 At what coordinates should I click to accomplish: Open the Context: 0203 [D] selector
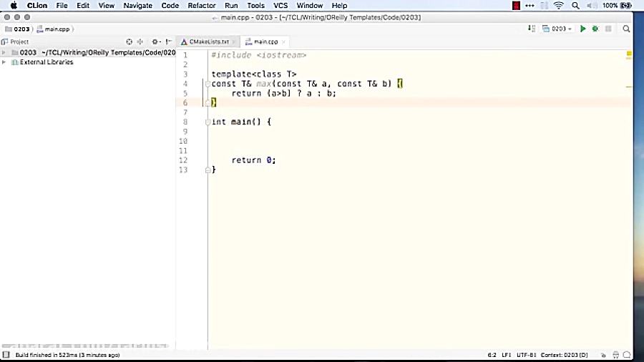564,355
